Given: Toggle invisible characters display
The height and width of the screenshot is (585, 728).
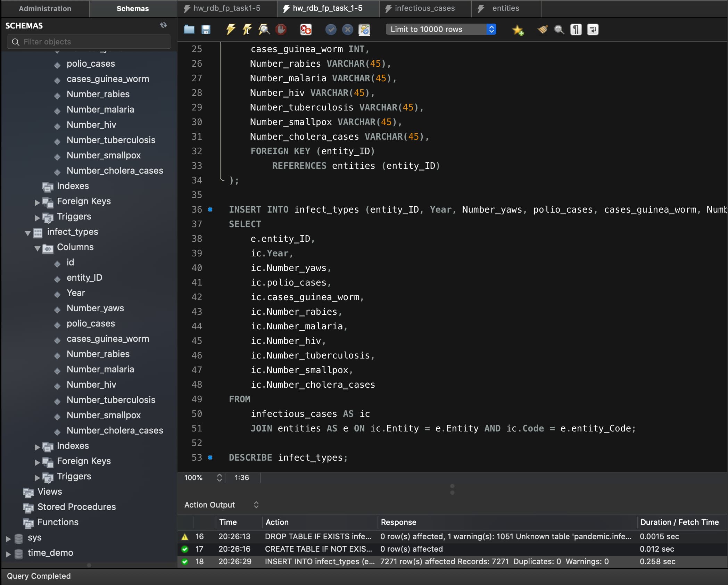Looking at the screenshot, I should click(576, 30).
